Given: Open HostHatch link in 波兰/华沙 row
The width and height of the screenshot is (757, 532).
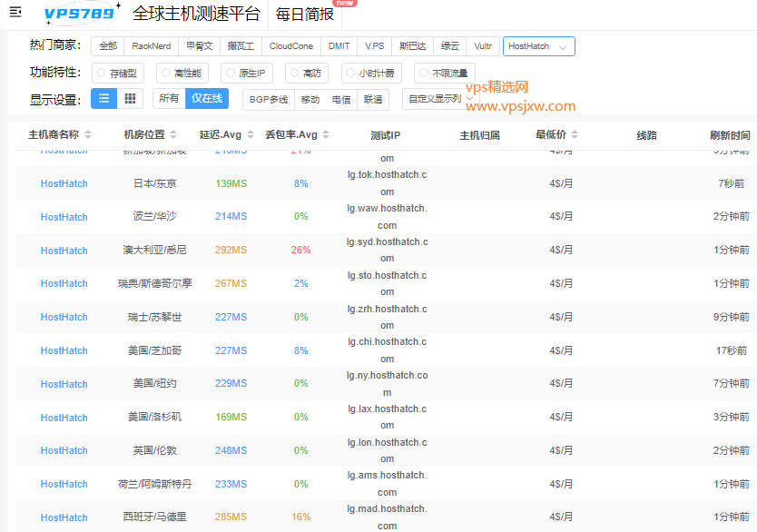Looking at the screenshot, I should pos(64,217).
